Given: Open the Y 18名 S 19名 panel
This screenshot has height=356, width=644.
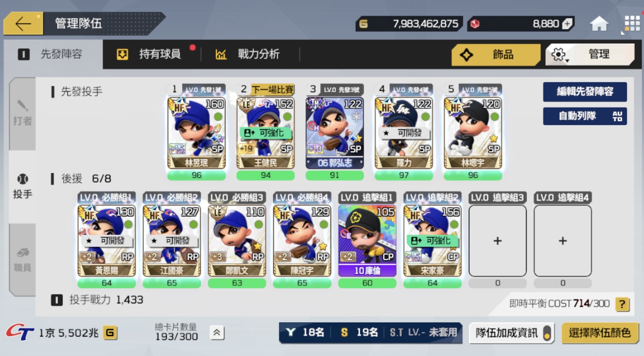Looking at the screenshot, I should [370, 333].
